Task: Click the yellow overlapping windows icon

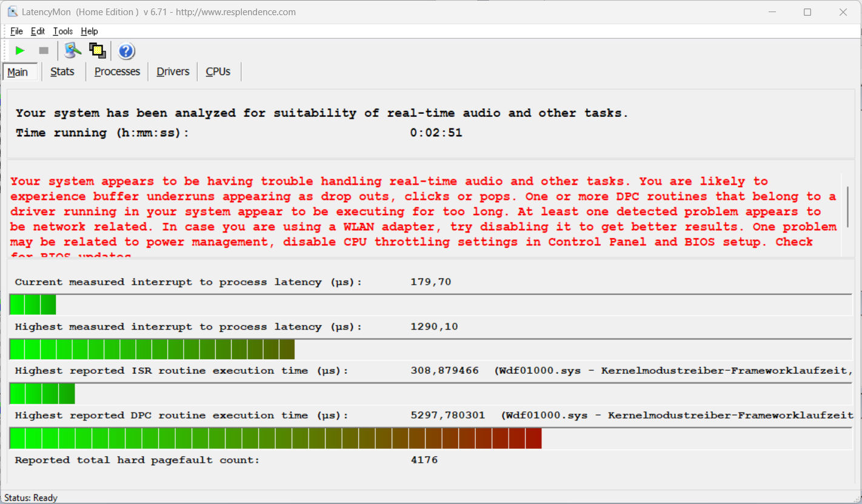Action: click(97, 51)
